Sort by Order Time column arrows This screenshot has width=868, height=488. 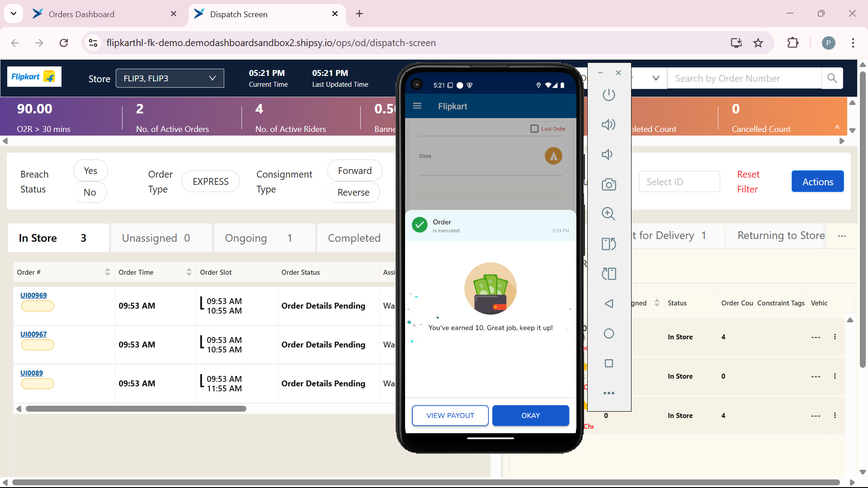pyautogui.click(x=189, y=272)
